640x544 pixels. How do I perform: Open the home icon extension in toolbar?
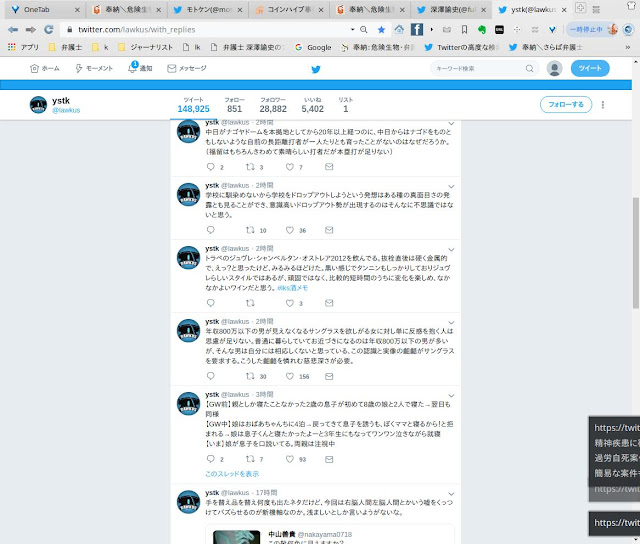point(399,29)
